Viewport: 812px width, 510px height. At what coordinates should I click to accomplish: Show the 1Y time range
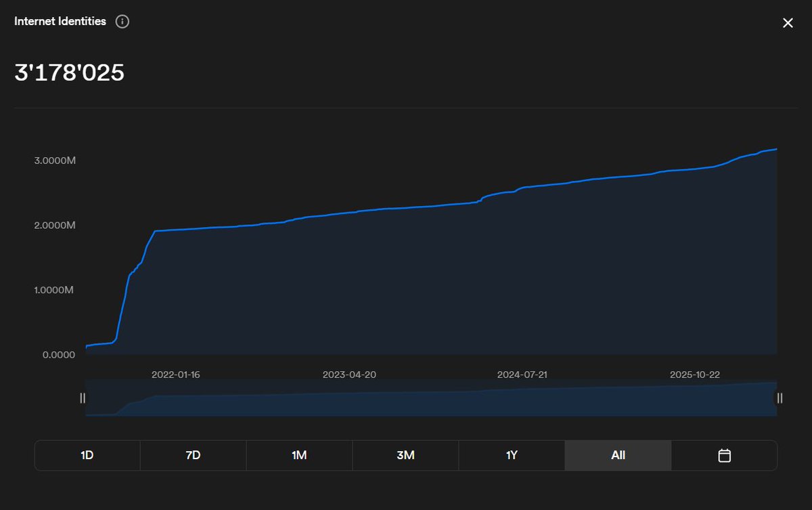(512, 455)
